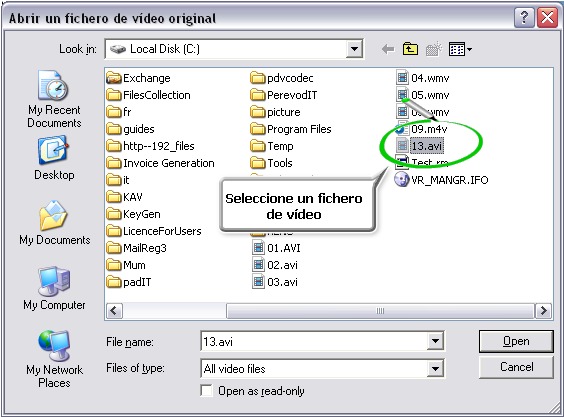The image size is (564, 417).
Task: Select the 09.m4v video file
Action: (422, 129)
